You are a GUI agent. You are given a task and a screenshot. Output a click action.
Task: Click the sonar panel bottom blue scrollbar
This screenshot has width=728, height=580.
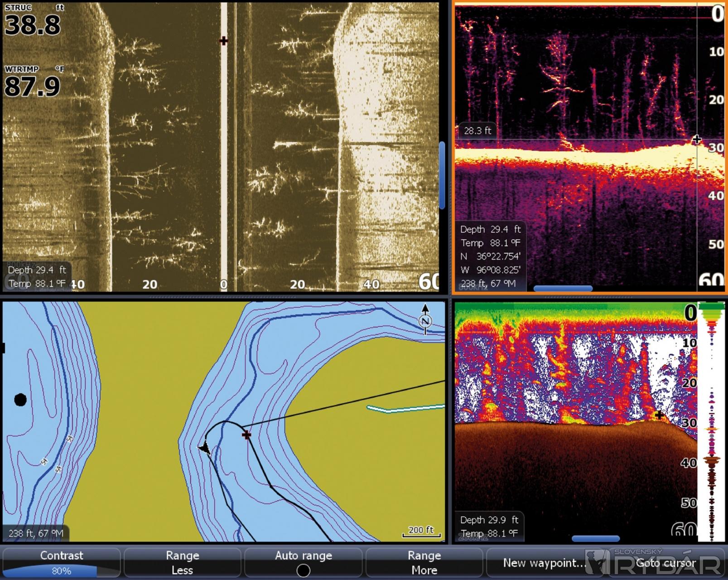[595, 538]
